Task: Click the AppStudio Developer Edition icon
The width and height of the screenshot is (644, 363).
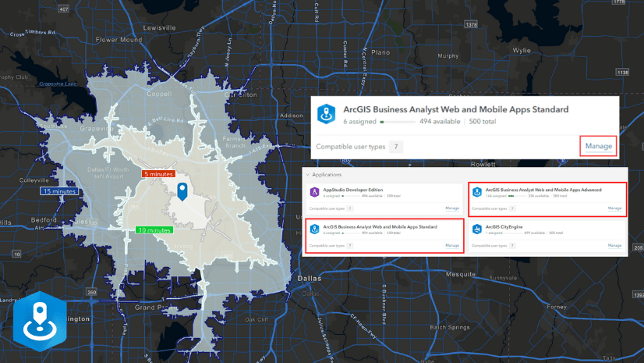Action: tap(314, 192)
